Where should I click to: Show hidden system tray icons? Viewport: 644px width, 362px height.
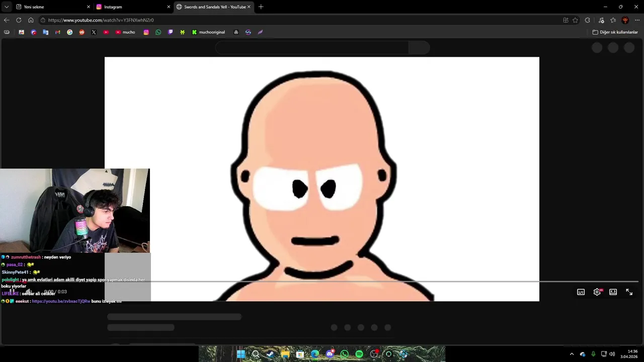(572, 354)
